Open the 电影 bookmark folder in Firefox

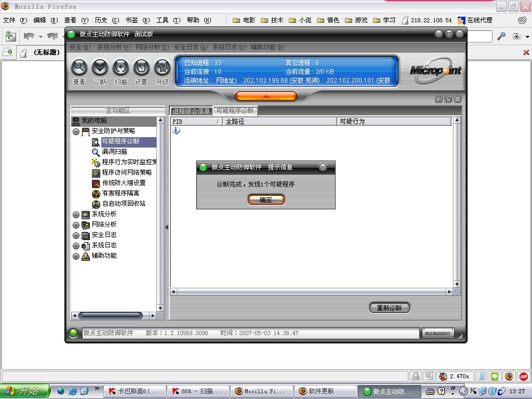[x=244, y=20]
